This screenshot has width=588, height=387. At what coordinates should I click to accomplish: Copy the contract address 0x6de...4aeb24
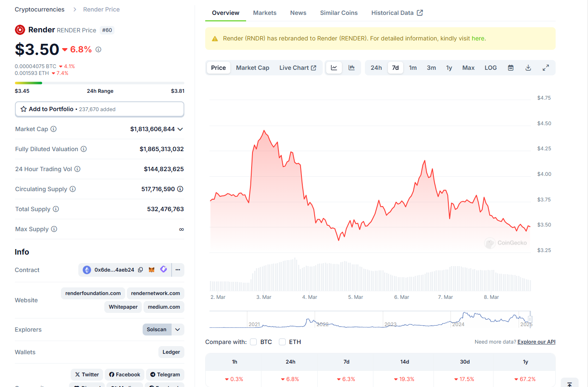141,270
